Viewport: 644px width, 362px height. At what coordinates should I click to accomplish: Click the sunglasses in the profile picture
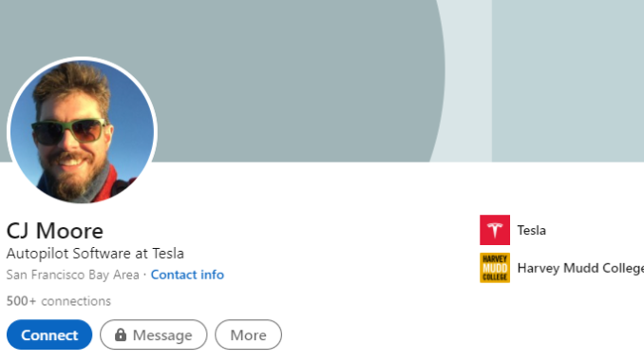[x=69, y=131]
